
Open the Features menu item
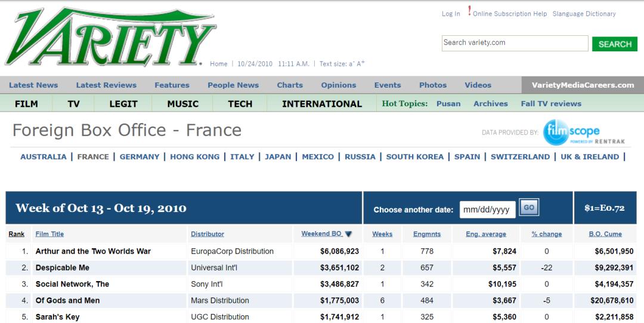tap(172, 85)
